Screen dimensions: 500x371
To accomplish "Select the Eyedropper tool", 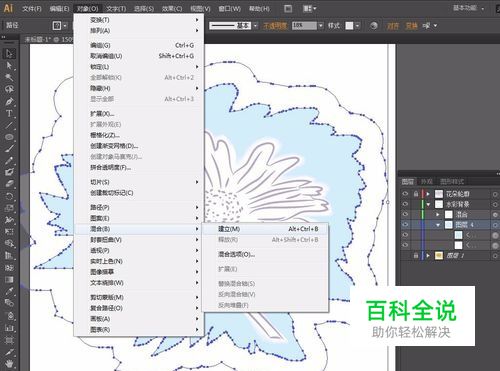I will 9,291.
